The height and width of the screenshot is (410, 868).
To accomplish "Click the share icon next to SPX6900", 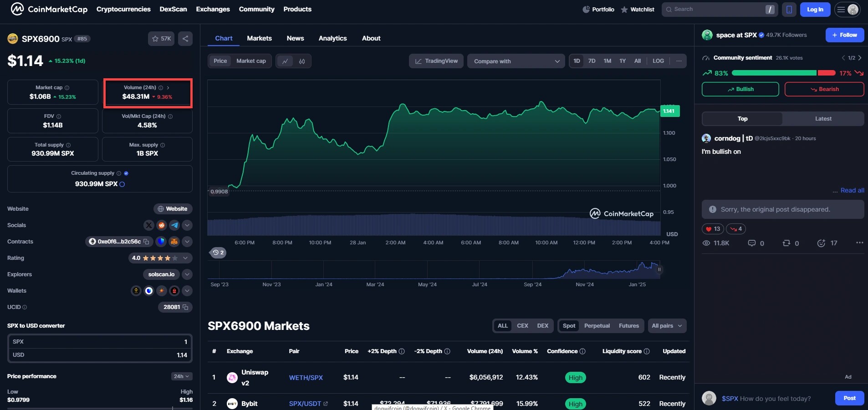I will (x=185, y=39).
